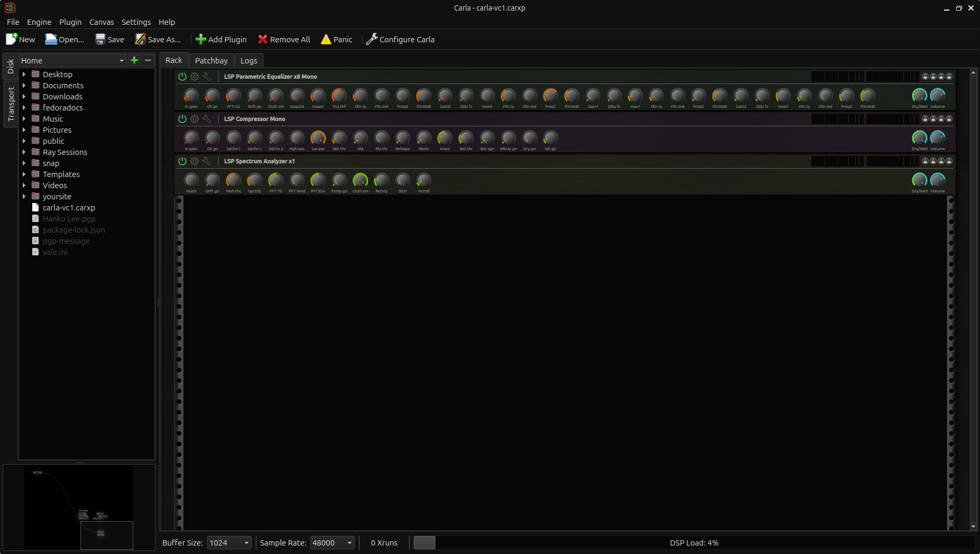980x554 pixels.
Task: Expand the Downloads folder
Action: [x=24, y=97]
